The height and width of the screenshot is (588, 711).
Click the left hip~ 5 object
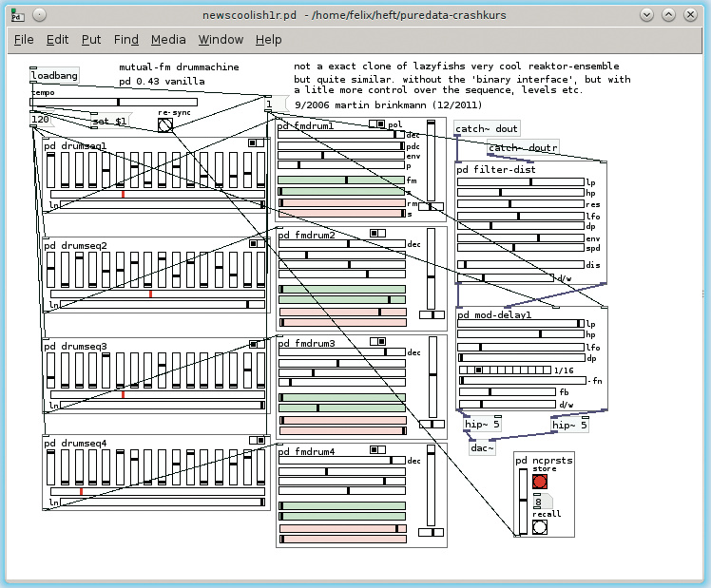pyautogui.click(x=482, y=425)
